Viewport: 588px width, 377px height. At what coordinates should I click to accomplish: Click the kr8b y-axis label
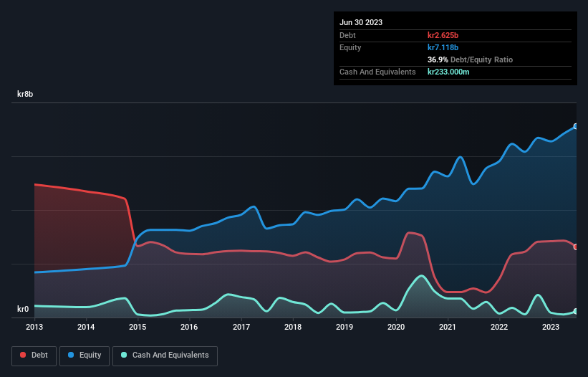[25, 94]
